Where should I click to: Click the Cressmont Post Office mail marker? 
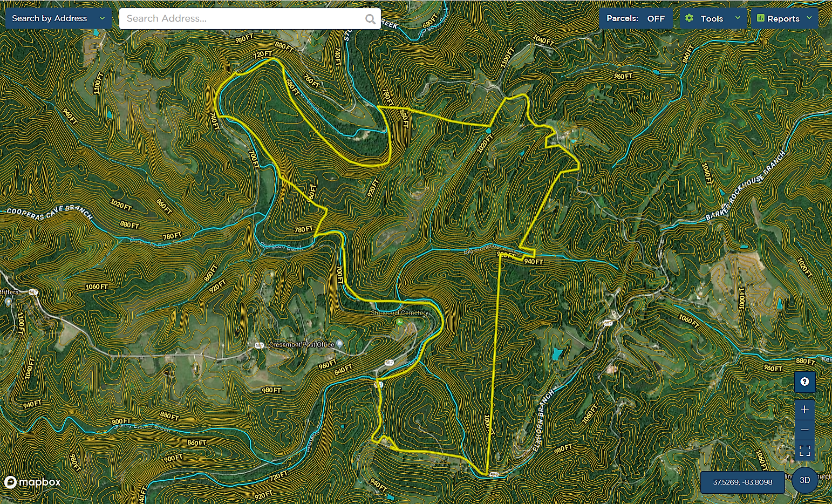click(339, 344)
